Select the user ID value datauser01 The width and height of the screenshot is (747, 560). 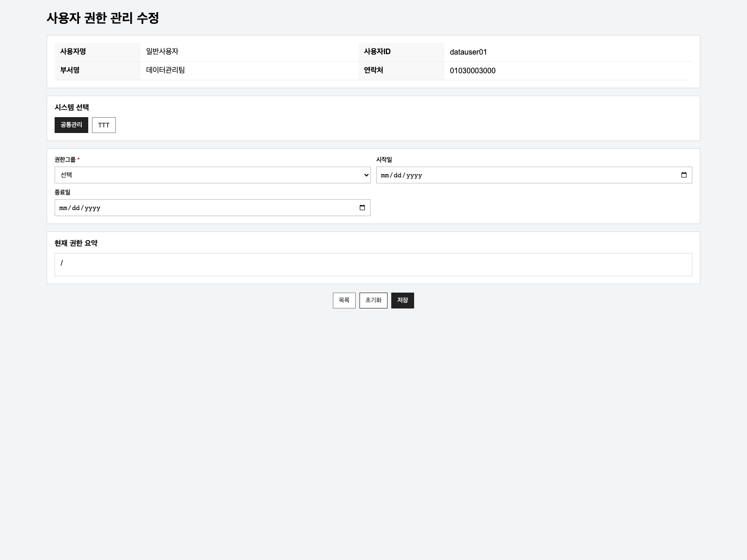coord(468,52)
